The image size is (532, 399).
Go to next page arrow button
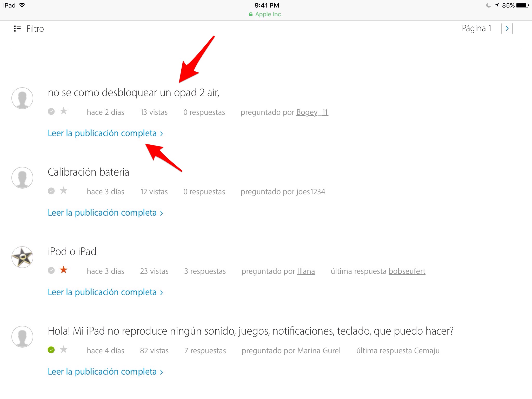(x=507, y=28)
